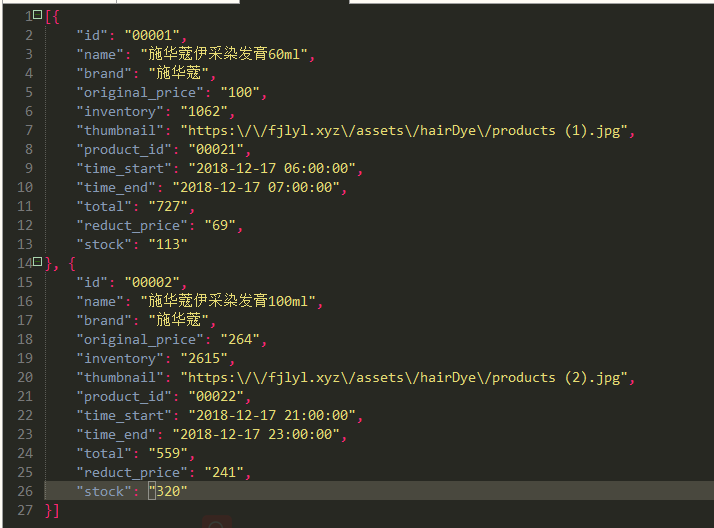714x528 pixels.
Task: Click the reduct_price value "241"
Action: tap(224, 472)
